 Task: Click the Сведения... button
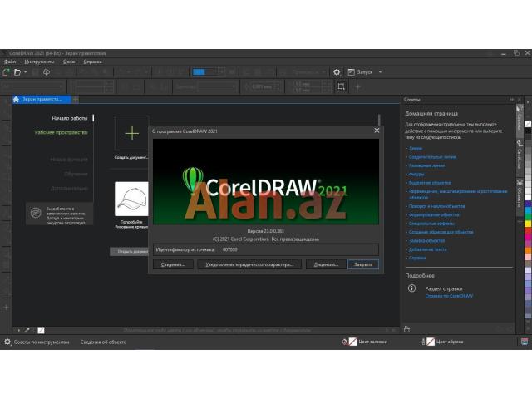(173, 264)
